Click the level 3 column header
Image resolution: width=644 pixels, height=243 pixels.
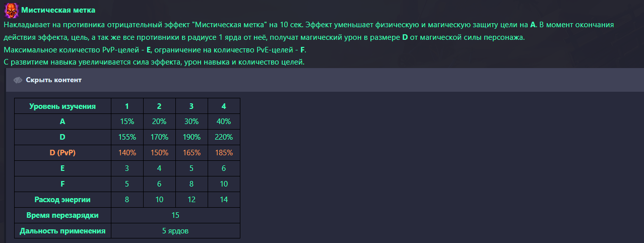191,106
